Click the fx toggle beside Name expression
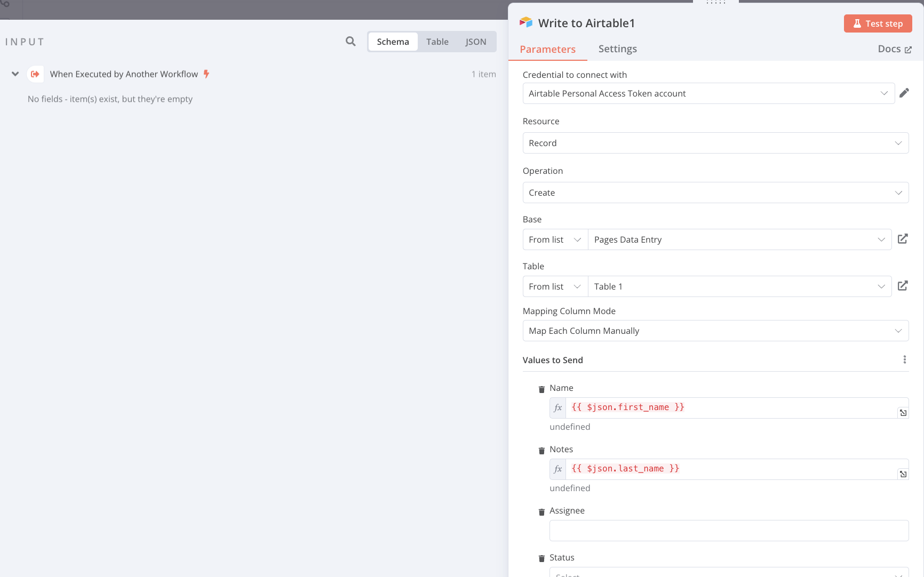Image resolution: width=924 pixels, height=577 pixels. point(558,408)
